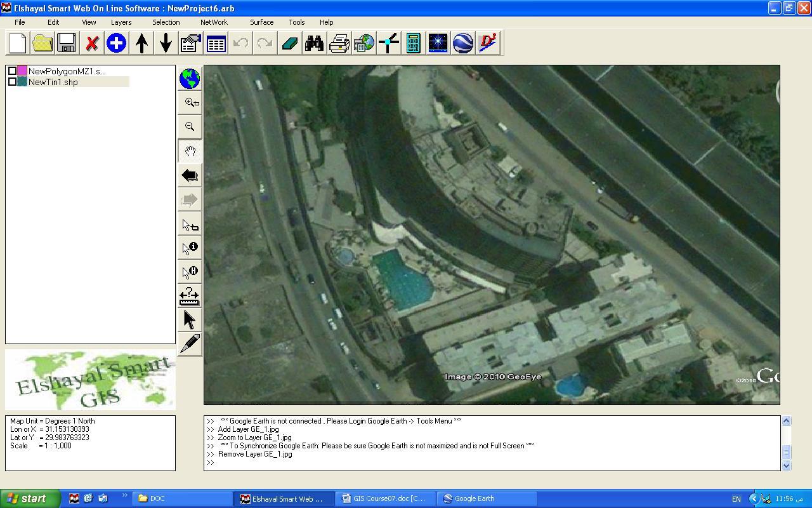Click the Windows start button
This screenshot has width=812, height=508.
click(x=30, y=498)
